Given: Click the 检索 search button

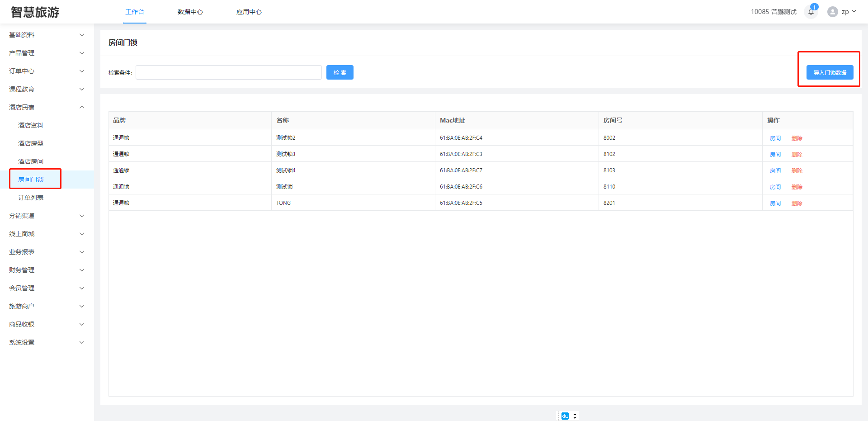Looking at the screenshot, I should pos(340,72).
